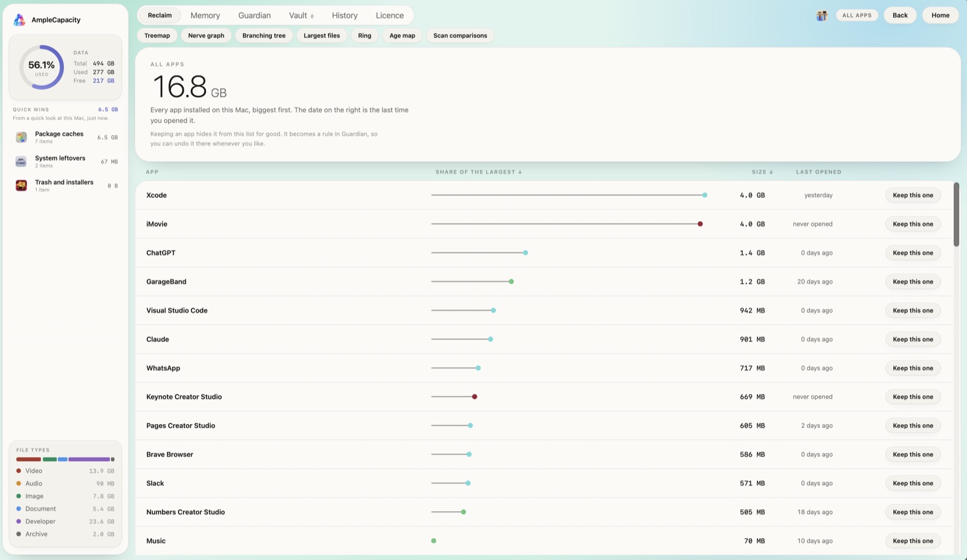Click the gift icon beside ALL APPS
The height and width of the screenshot is (560, 967).
pos(821,16)
